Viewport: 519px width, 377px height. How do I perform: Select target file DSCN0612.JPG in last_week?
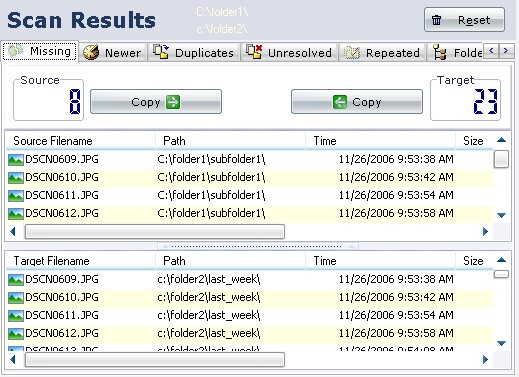pyautogui.click(x=249, y=333)
